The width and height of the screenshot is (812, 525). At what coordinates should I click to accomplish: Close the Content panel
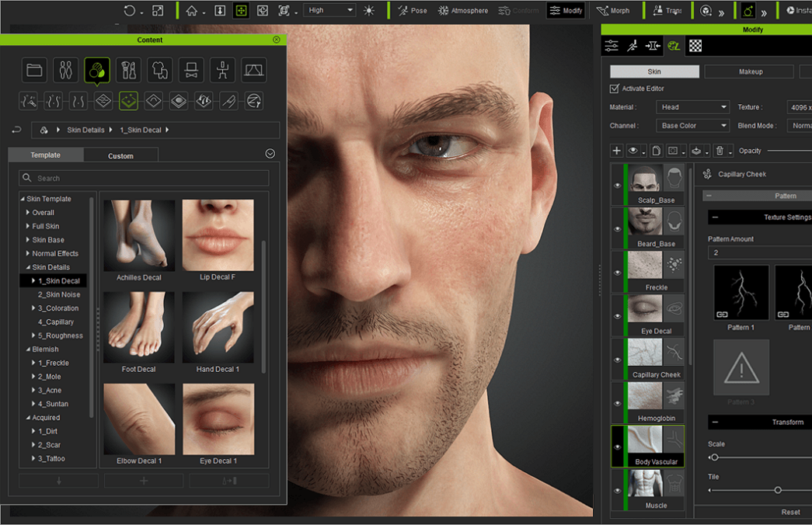(x=277, y=40)
